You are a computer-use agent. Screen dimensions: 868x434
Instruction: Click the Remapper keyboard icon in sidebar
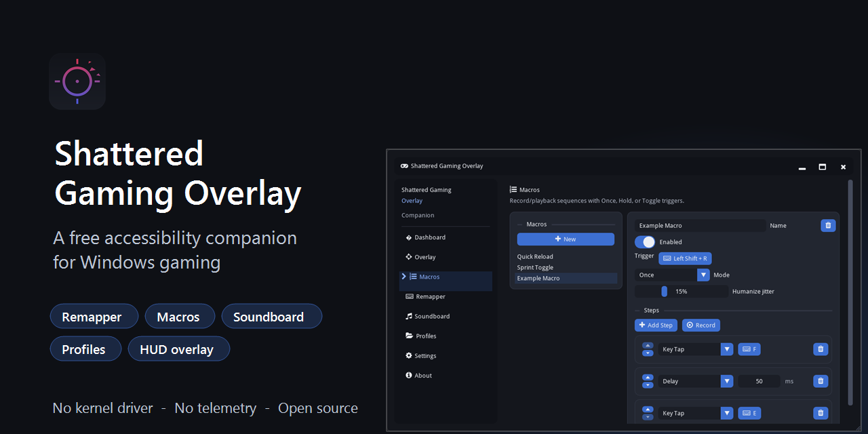[410, 296]
